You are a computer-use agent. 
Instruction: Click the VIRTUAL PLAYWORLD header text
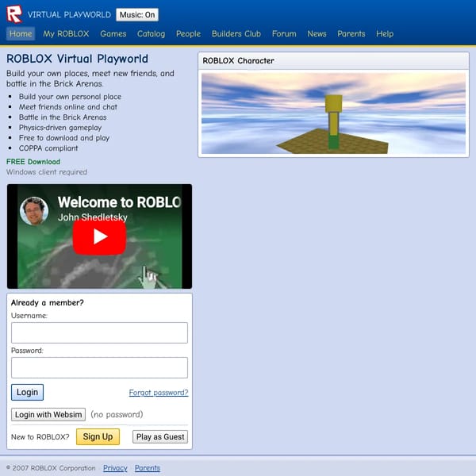click(69, 14)
